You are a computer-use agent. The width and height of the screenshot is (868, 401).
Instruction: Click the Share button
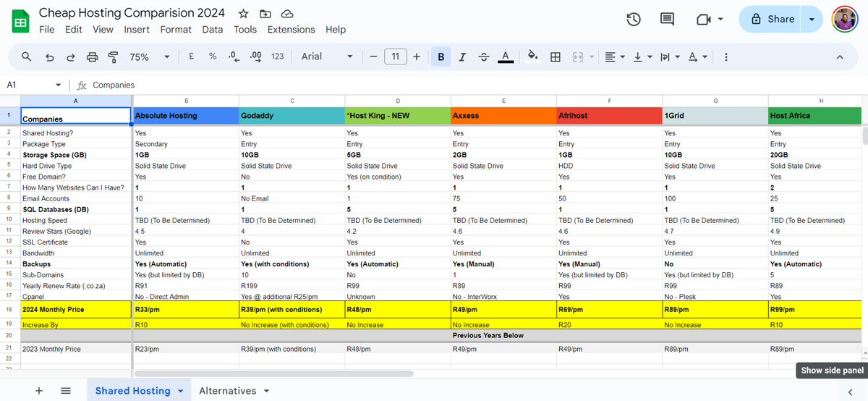click(x=773, y=20)
